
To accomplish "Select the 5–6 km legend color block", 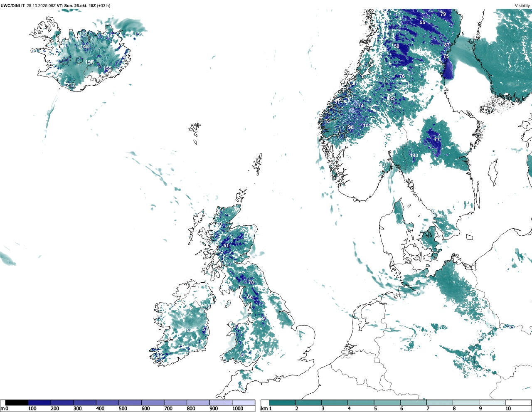I will (387, 402).
